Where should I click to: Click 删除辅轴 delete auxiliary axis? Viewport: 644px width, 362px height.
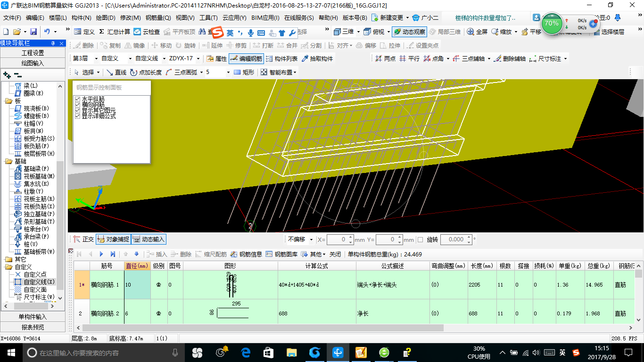(x=510, y=58)
